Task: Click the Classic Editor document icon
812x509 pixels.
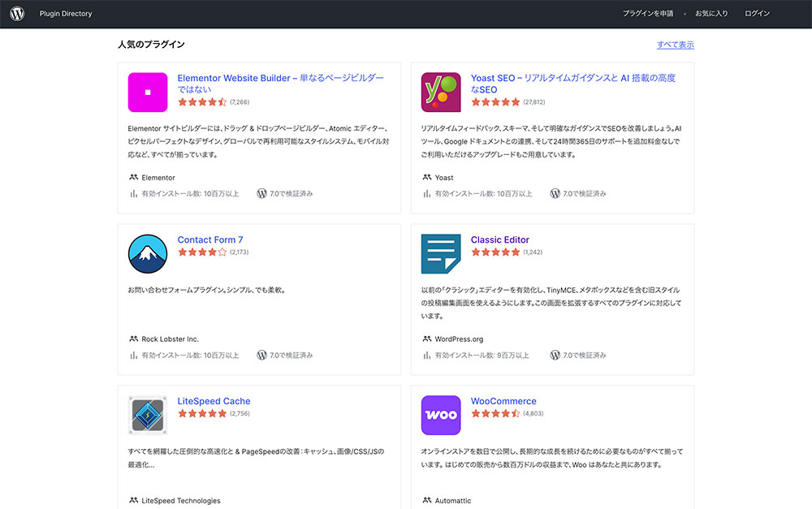Action: (x=441, y=254)
